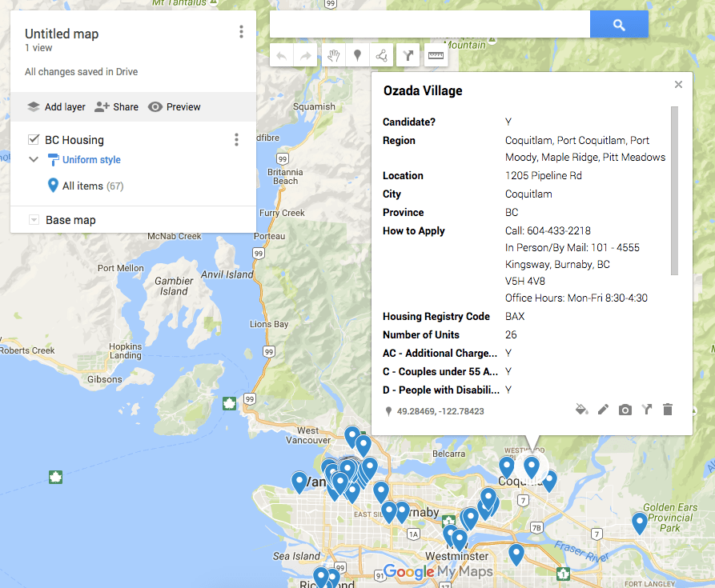Click the '1 view' text

pyautogui.click(x=38, y=48)
